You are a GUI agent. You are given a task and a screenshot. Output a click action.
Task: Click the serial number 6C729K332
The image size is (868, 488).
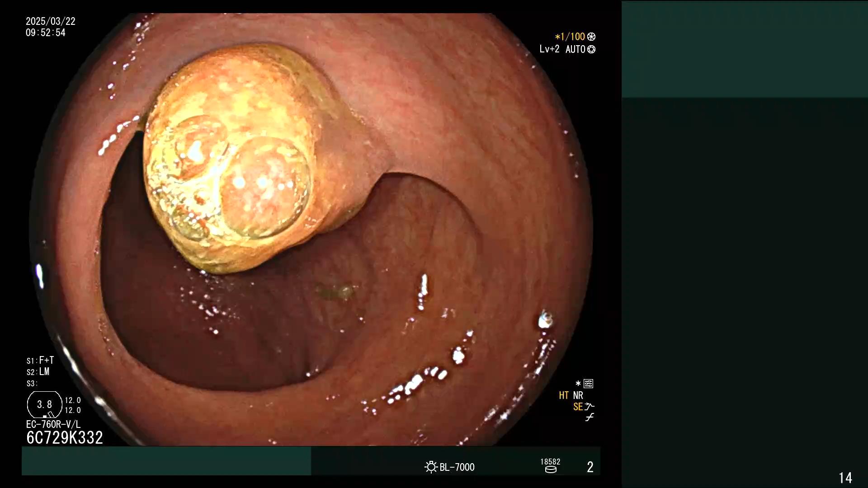pos(65,437)
